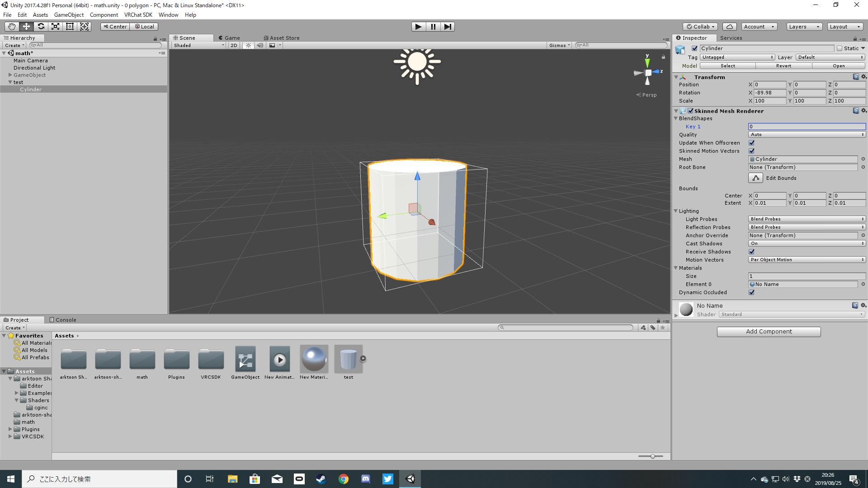
Task: Open the cloud services icon
Action: (729, 27)
